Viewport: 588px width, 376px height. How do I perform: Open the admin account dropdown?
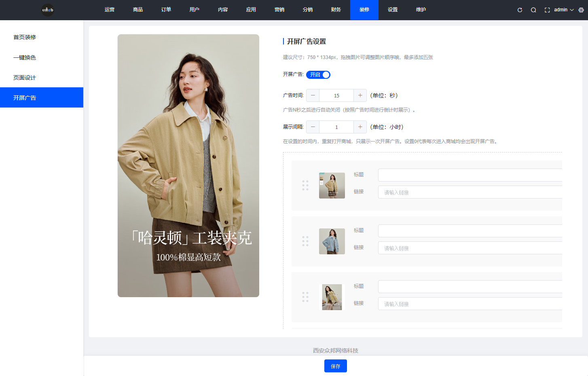(562, 10)
